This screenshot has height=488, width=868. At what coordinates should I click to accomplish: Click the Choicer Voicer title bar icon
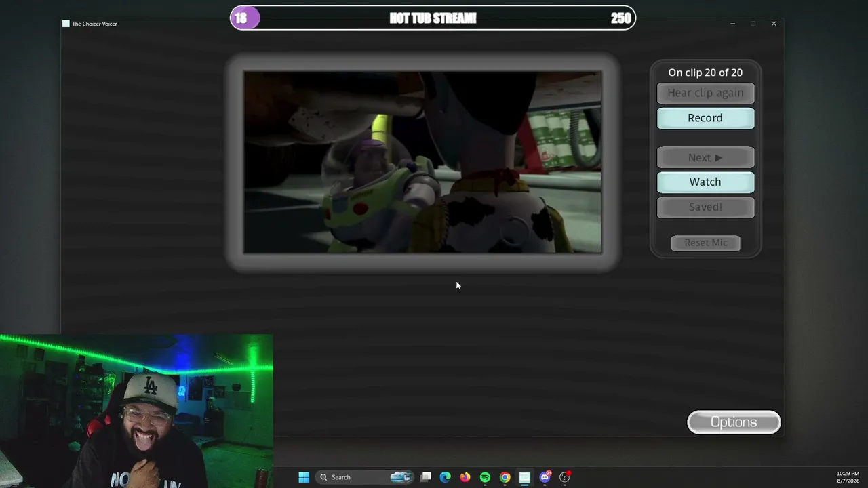tap(66, 24)
